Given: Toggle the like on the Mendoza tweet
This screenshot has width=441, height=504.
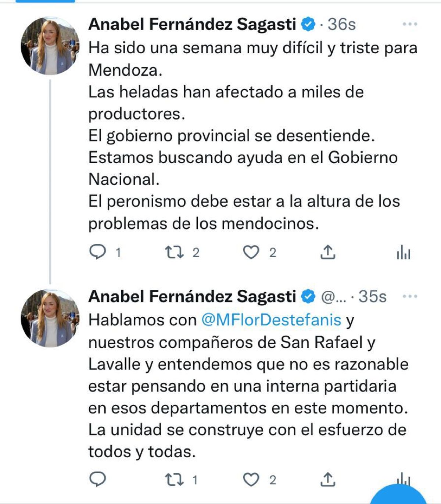Looking at the screenshot, I should point(251,251).
